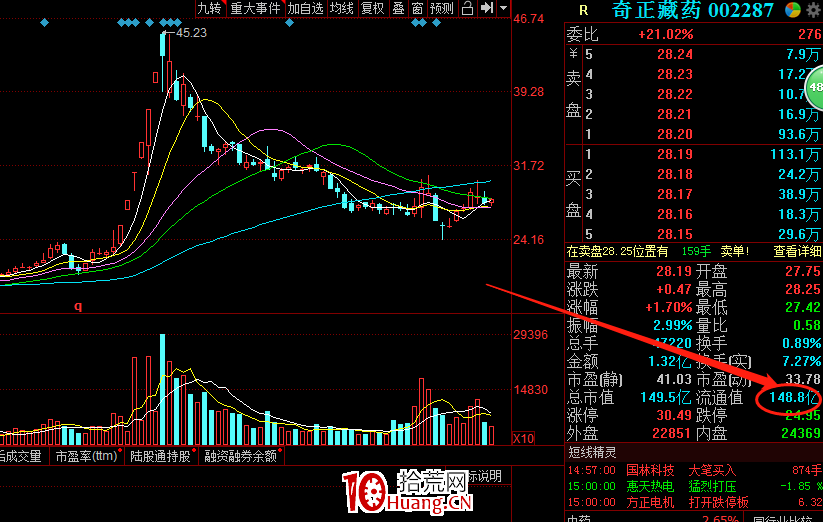The image size is (823, 522).
Task: Select the sell-5 price 28.24
Action: click(674, 55)
